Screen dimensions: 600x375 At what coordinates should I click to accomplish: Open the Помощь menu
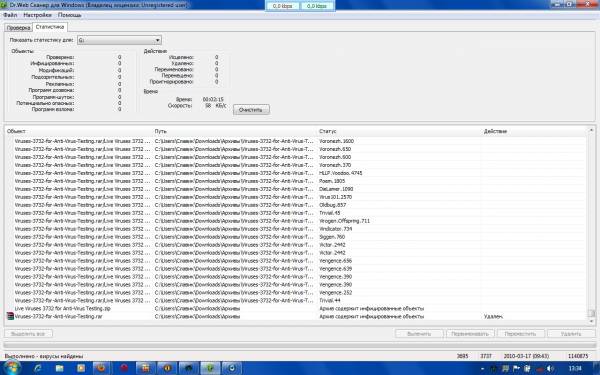click(70, 15)
